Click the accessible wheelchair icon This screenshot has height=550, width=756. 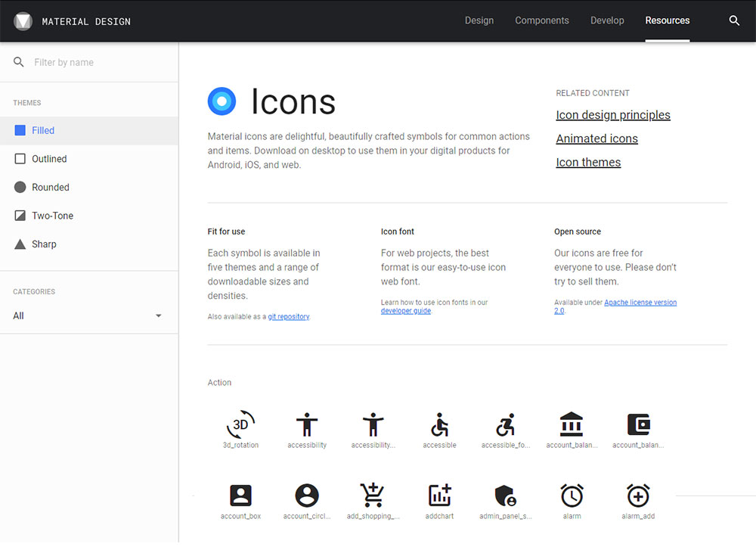pyautogui.click(x=439, y=424)
